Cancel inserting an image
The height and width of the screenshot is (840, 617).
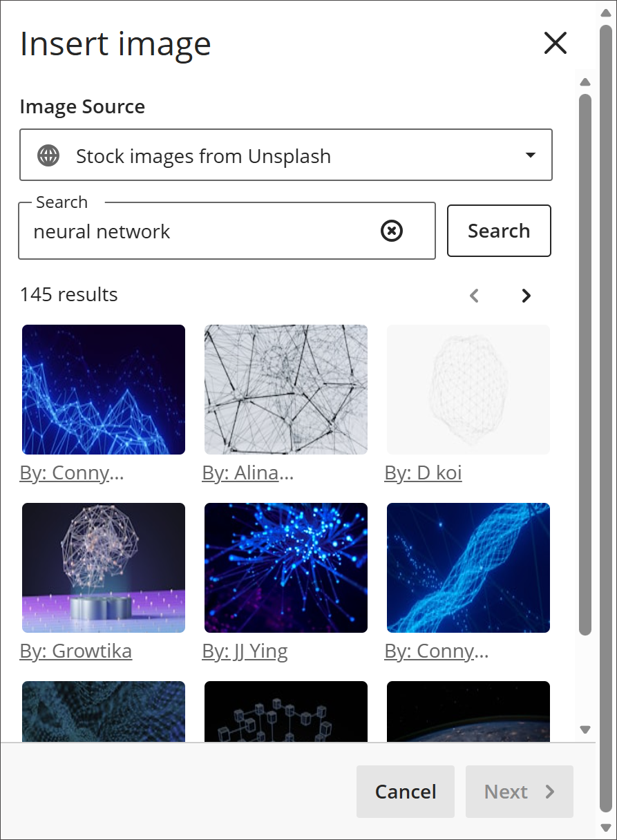click(405, 792)
